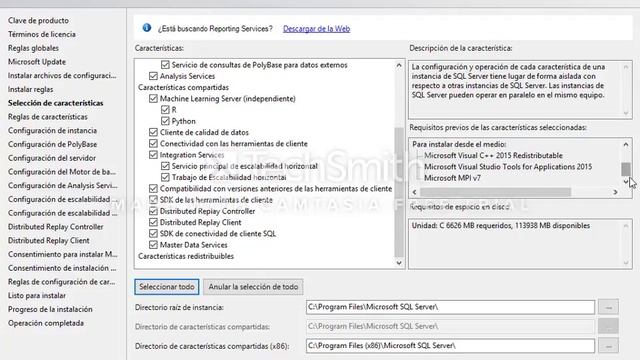Viewport: 640px width, 360px height.
Task: Click the Características redistribuibles heading
Action: [186, 256]
